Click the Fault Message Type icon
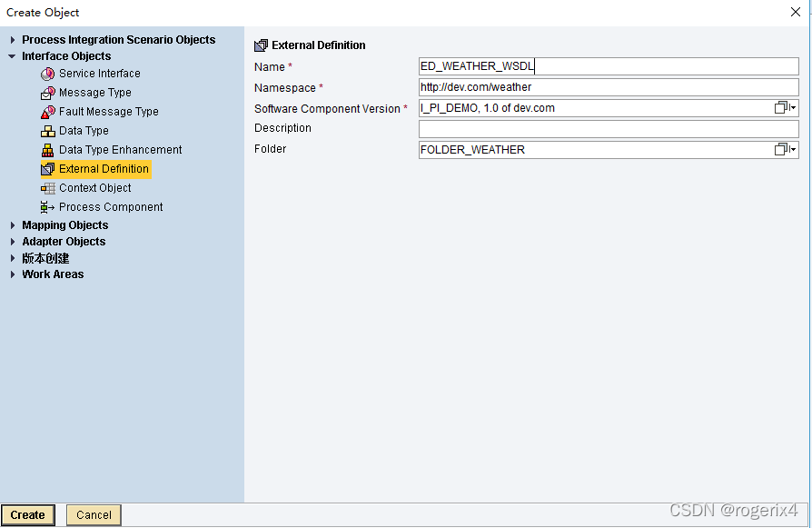Image resolution: width=812 pixels, height=528 pixels. pos(48,112)
